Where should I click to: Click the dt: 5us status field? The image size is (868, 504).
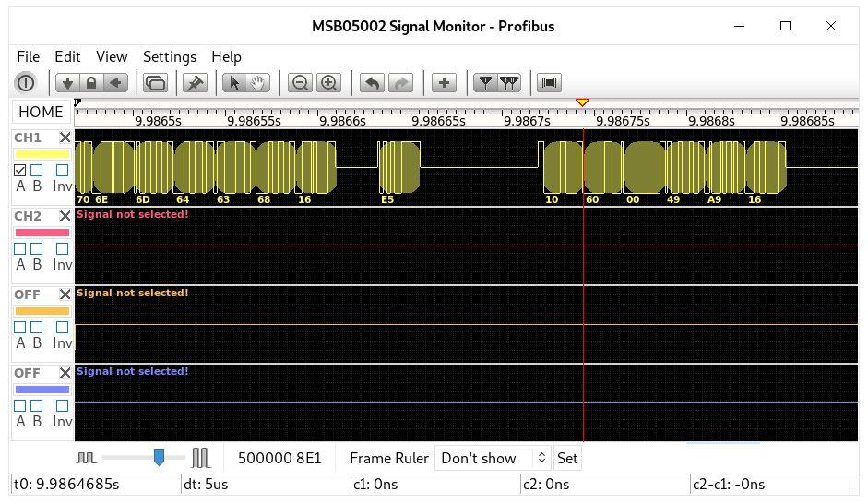(264, 485)
